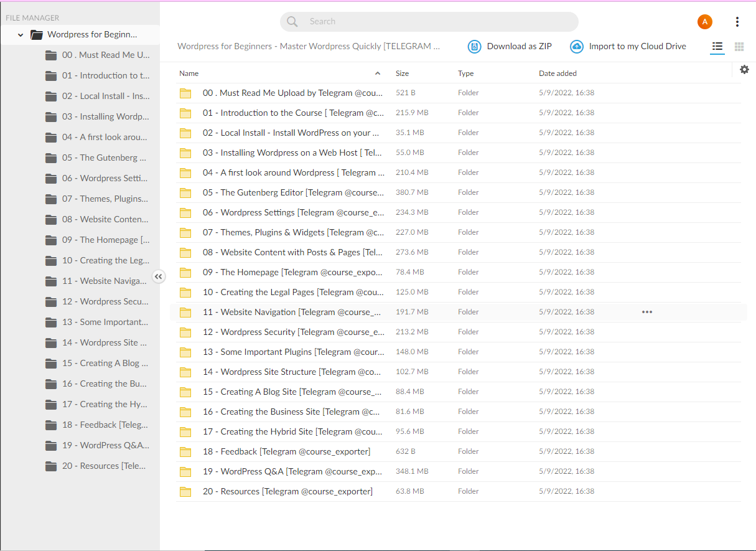This screenshot has width=756, height=551.
Task: Click the Wordpress for Beginners breadcrumb
Action: coord(309,46)
